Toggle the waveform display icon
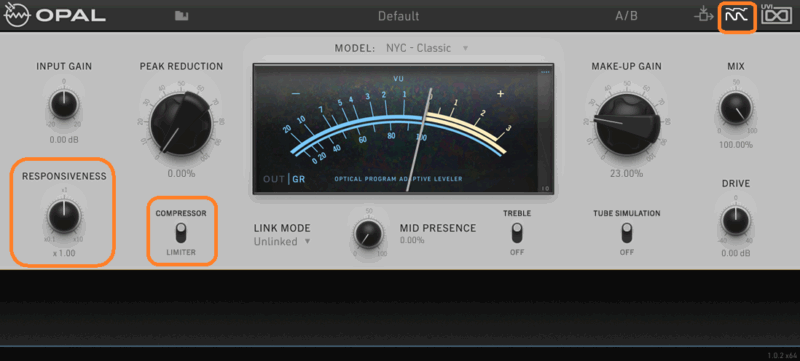 pyautogui.click(x=737, y=16)
